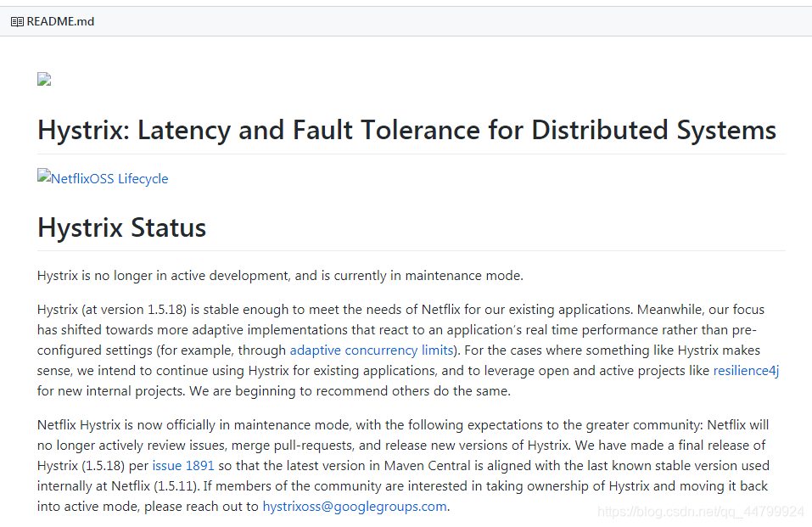The width and height of the screenshot is (812, 527).
Task: Click the README.md file name
Action: point(60,22)
